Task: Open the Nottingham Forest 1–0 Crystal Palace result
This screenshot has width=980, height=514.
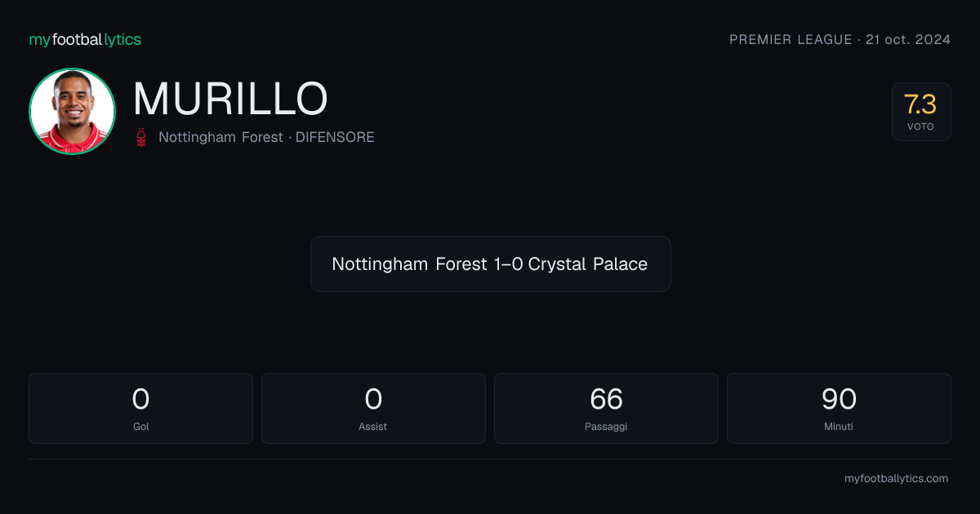Action: 490,264
